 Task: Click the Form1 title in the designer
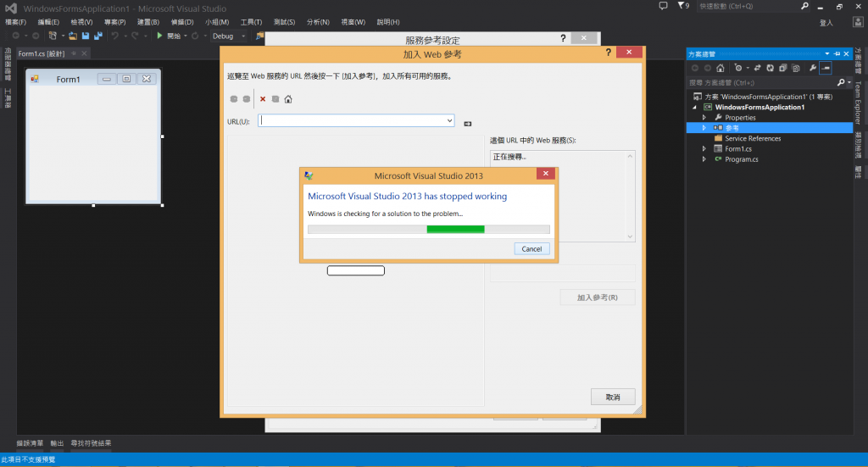[x=68, y=79]
